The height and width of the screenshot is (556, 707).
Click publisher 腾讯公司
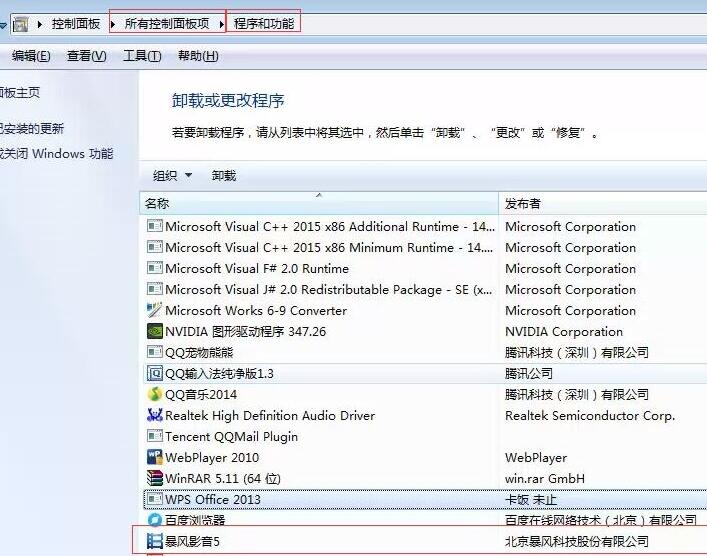(528, 373)
